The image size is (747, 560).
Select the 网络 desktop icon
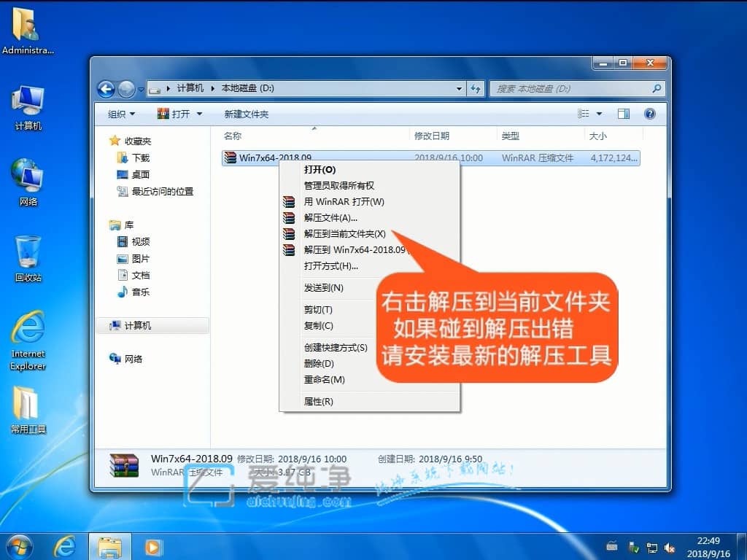tap(27, 181)
